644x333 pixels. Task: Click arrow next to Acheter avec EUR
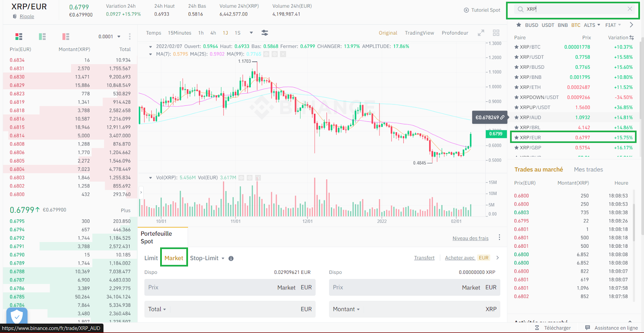pyautogui.click(x=498, y=258)
